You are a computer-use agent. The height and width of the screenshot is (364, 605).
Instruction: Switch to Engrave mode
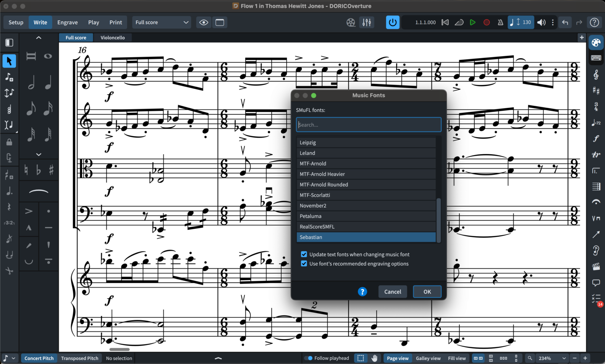(x=67, y=22)
